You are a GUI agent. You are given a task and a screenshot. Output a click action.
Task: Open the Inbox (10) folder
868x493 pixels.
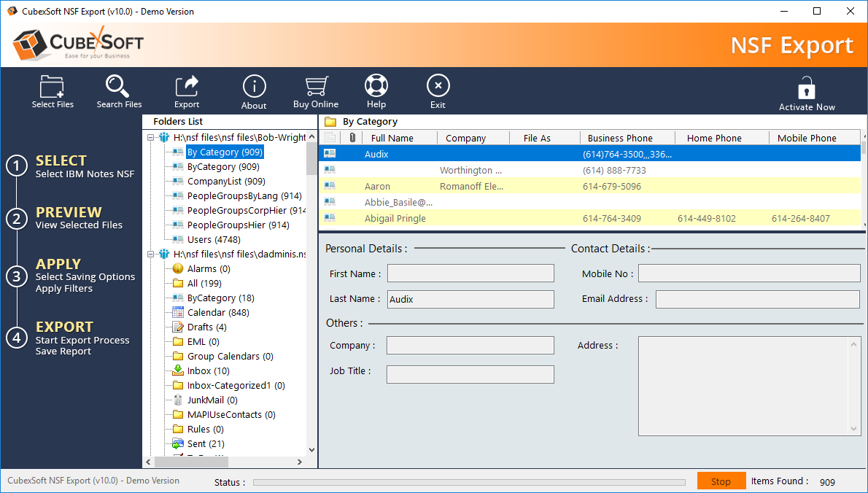point(208,370)
